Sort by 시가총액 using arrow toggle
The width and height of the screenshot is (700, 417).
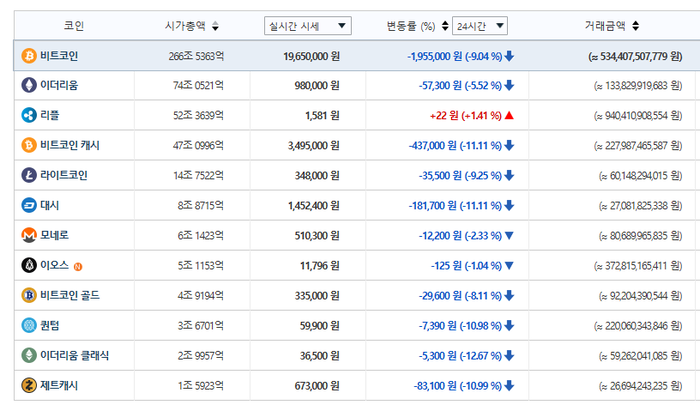[216, 26]
